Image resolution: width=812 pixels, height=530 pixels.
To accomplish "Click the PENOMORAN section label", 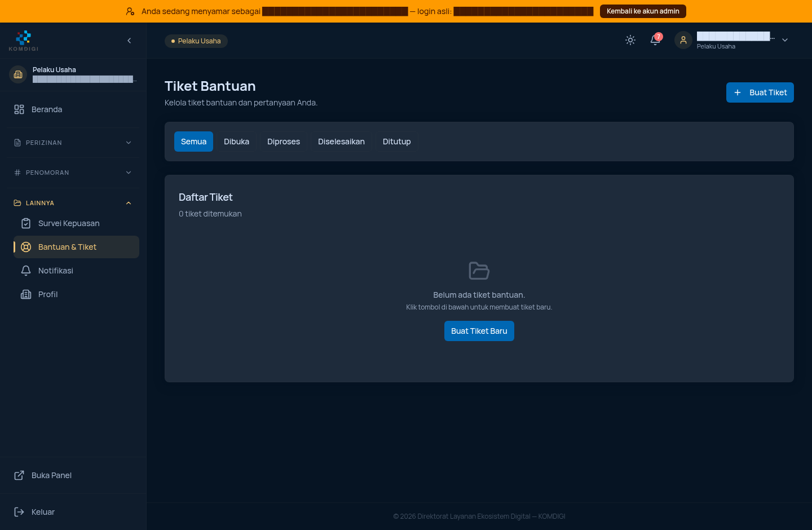I will coord(47,173).
